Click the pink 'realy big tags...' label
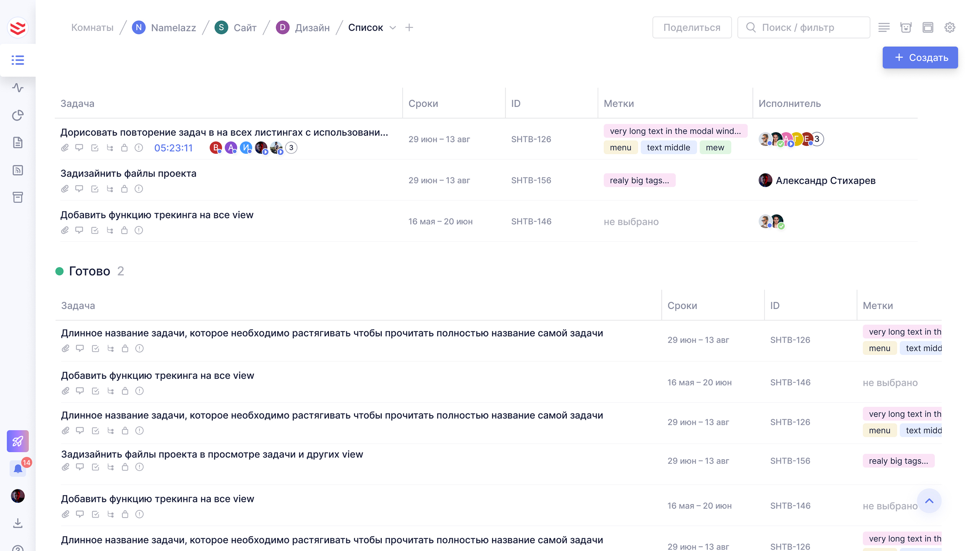Viewport: 980px width, 551px height. coord(639,180)
